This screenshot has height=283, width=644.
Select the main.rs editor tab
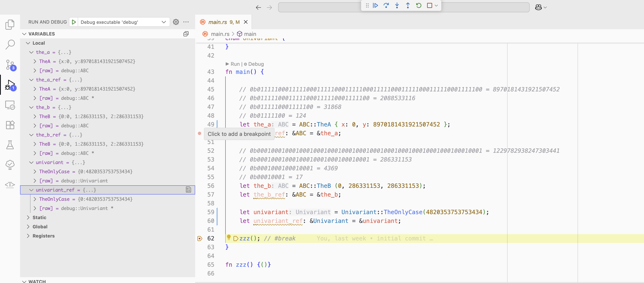pos(218,22)
